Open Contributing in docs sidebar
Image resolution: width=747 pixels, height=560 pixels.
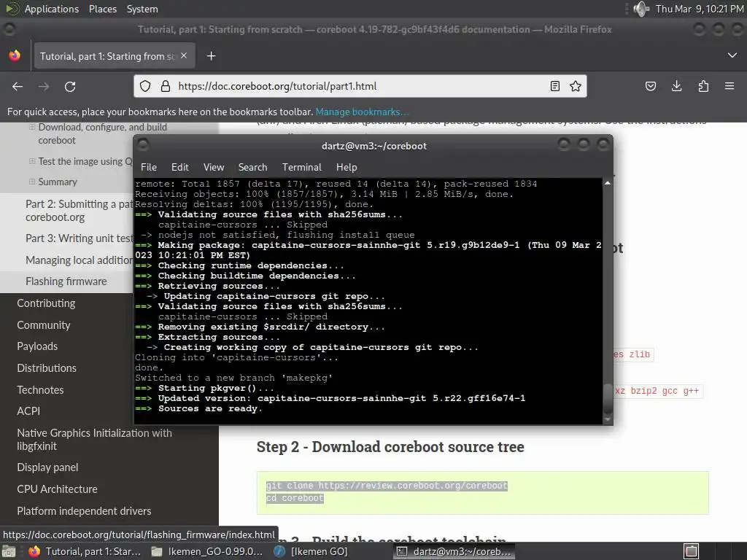[x=46, y=303]
